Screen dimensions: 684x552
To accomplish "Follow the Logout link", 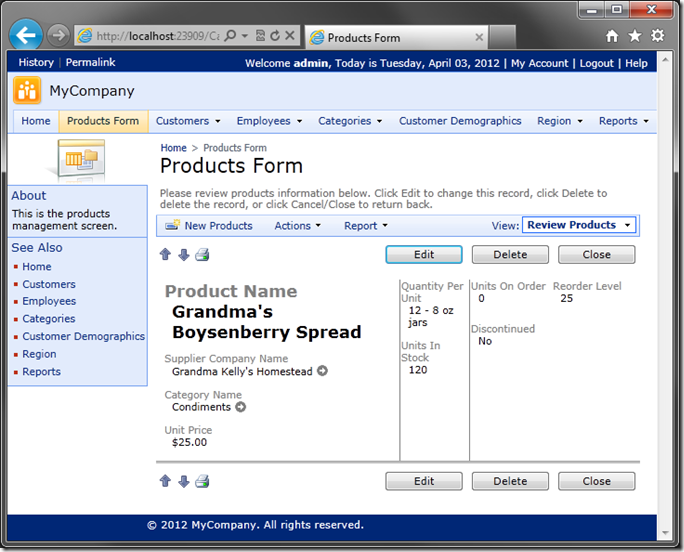I will (596, 63).
